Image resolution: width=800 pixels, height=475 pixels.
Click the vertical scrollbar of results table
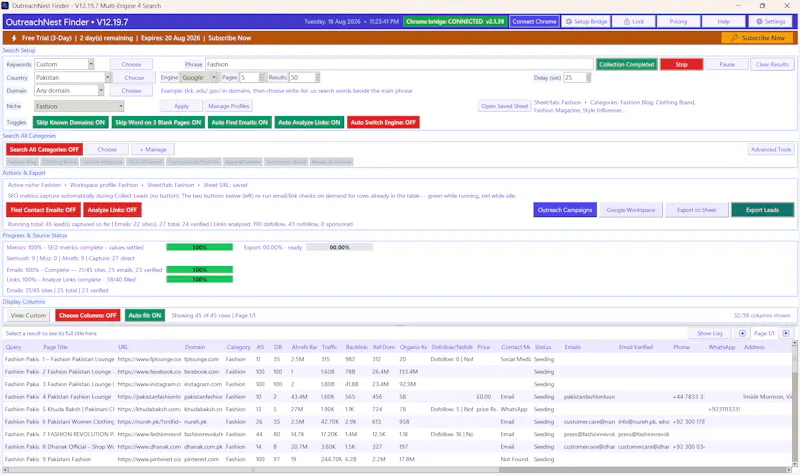coord(794,403)
